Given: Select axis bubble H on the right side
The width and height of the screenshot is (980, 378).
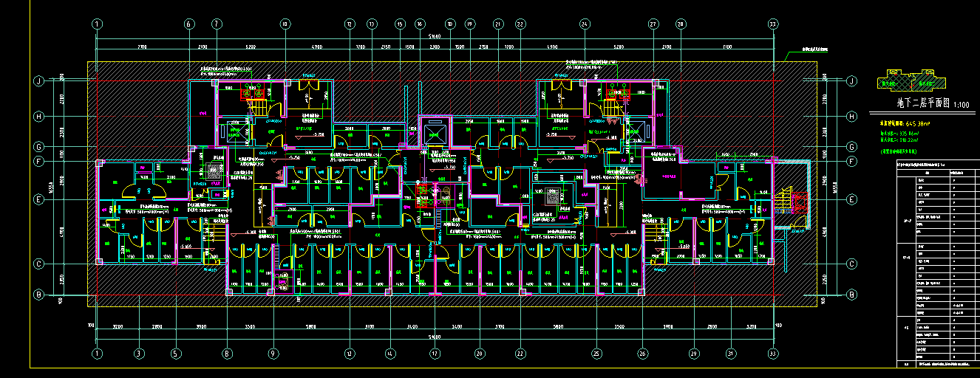Looking at the screenshot, I should (x=851, y=117).
